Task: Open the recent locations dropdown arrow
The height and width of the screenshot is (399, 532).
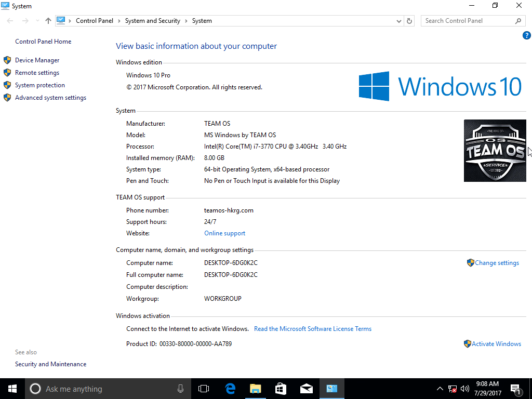Action: click(x=37, y=21)
